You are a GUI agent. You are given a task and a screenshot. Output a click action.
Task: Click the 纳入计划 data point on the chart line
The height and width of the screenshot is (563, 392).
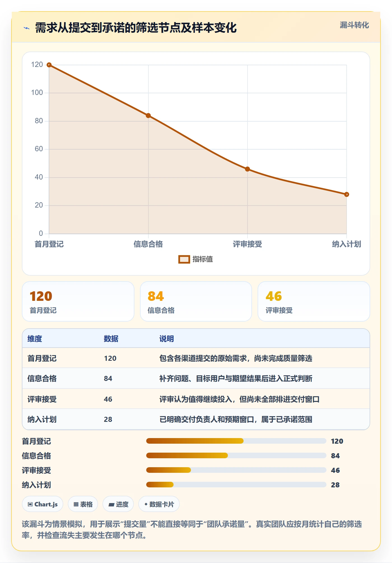tap(347, 194)
